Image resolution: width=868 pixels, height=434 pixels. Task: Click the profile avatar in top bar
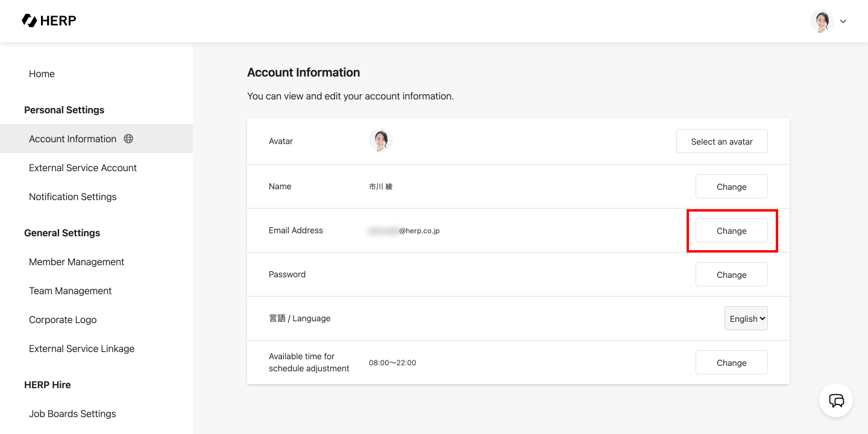tap(821, 21)
